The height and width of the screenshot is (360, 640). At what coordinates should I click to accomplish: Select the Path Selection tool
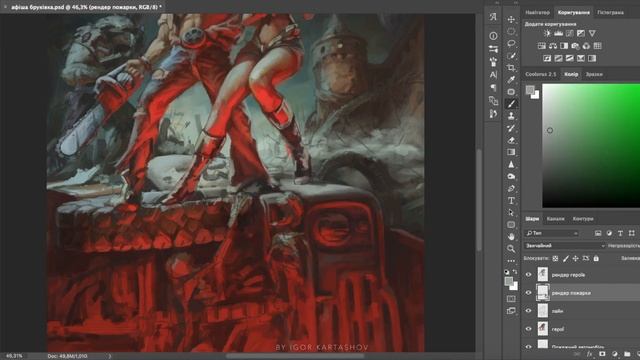coord(511,213)
